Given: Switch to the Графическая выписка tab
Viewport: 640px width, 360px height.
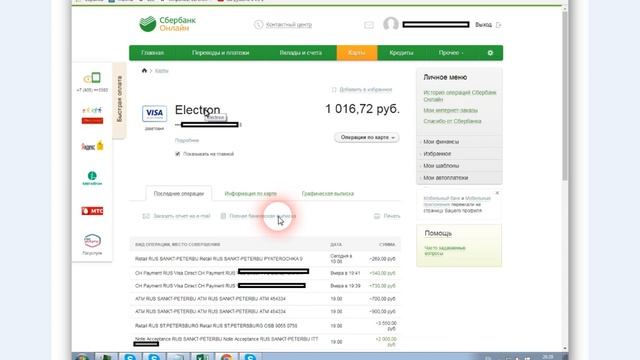Looking at the screenshot, I should click(x=328, y=193).
